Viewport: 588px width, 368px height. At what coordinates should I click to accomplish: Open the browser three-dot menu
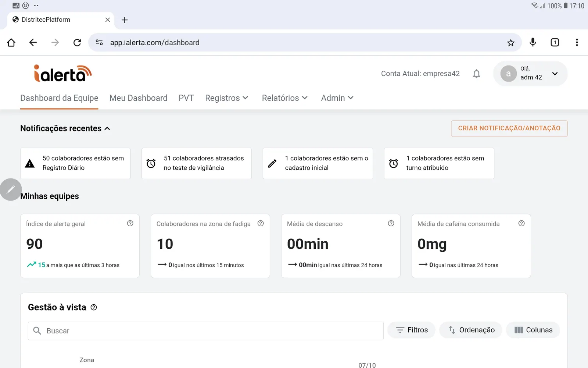point(577,42)
